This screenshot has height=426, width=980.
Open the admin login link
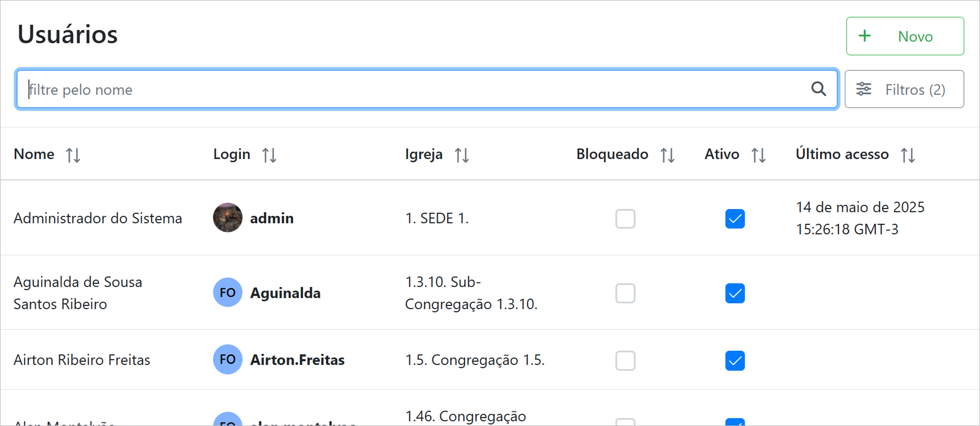271,218
